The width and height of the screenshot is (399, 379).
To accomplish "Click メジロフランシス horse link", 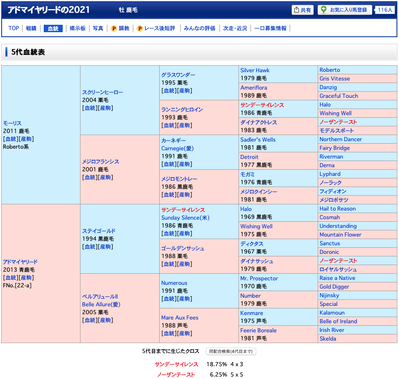I will pyautogui.click(x=101, y=162).
